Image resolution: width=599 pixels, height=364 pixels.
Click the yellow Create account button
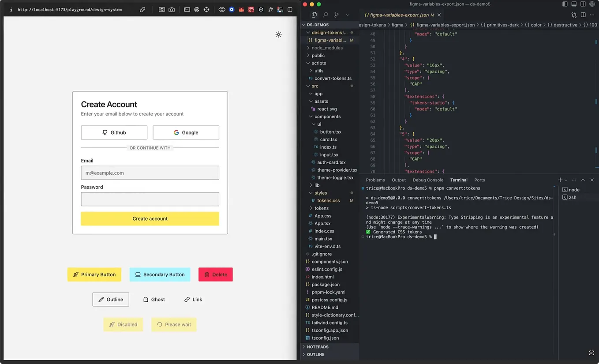point(150,218)
